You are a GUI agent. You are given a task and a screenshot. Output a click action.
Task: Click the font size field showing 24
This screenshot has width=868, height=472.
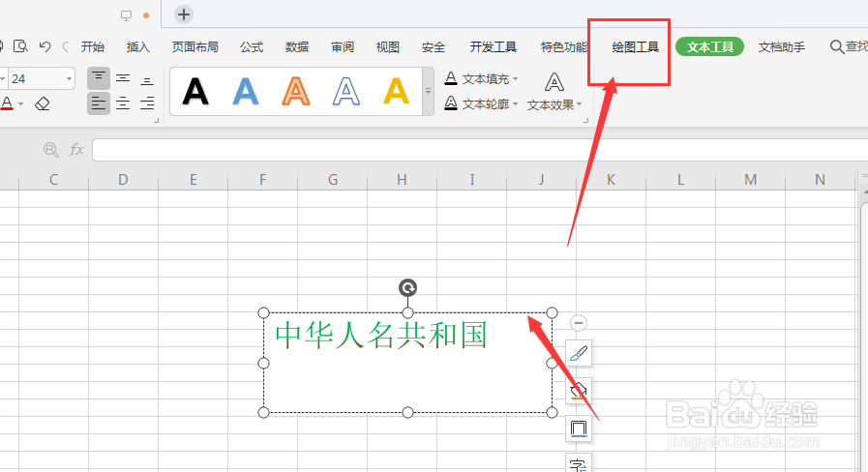click(x=36, y=78)
